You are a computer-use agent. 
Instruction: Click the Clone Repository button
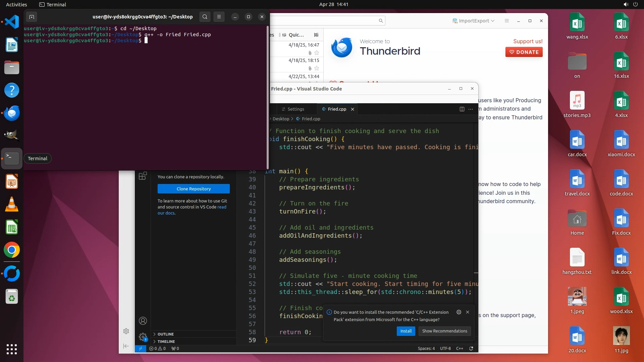pos(194,189)
